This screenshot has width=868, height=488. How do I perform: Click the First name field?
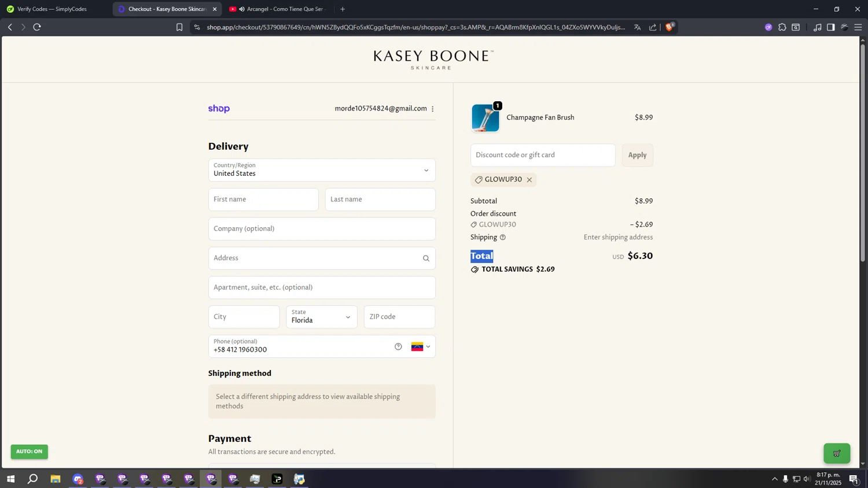(263, 199)
